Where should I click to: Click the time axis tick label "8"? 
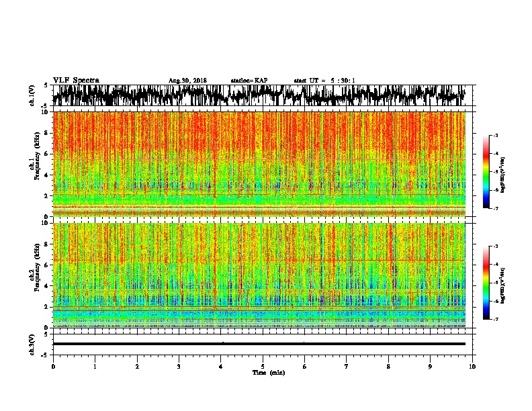(x=388, y=367)
